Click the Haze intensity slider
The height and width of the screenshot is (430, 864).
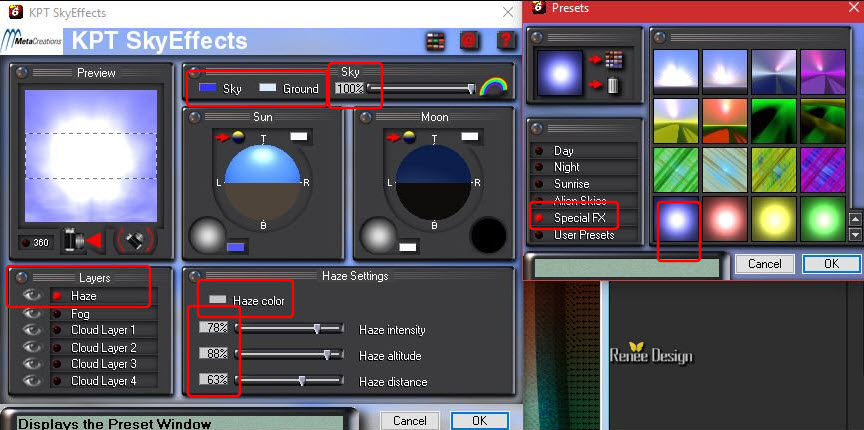(x=289, y=329)
